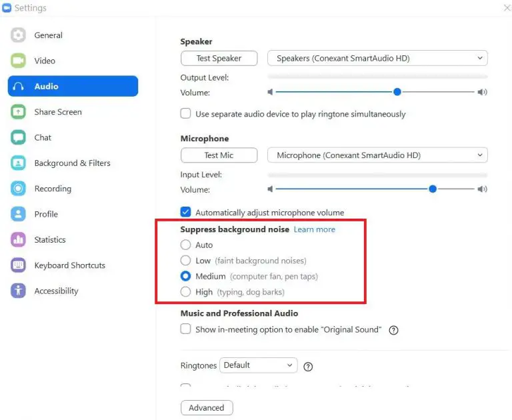
Task: Click the microphone Input Level bar
Action: click(x=377, y=175)
